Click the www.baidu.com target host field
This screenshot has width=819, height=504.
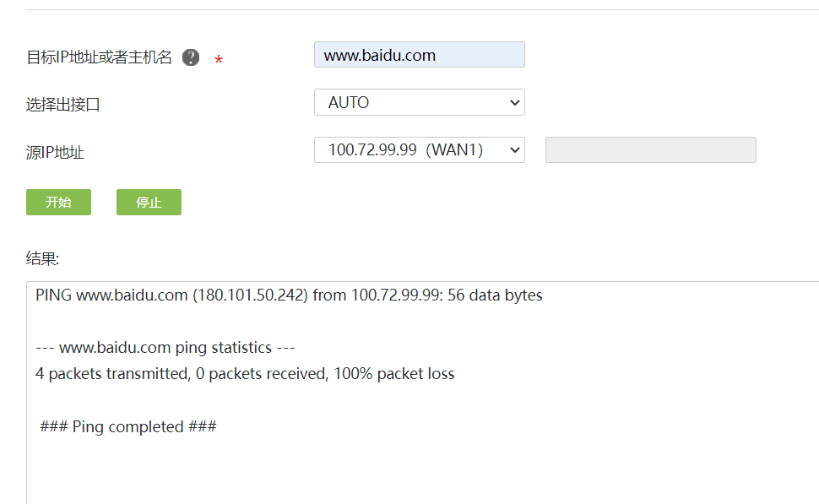pos(419,55)
